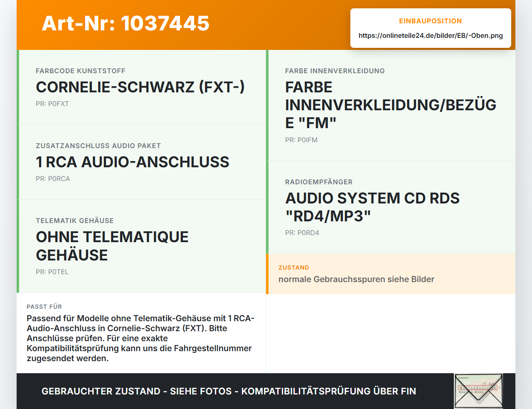This screenshot has width=532, height=409.
Task: Select the 1 RCA AUDIO-ANSCHLUSS value
Action: [133, 162]
